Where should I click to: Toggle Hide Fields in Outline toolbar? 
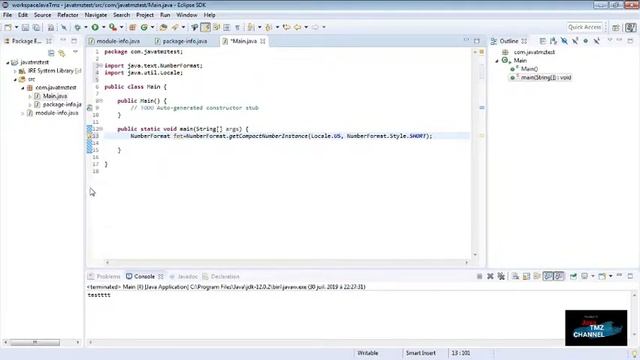click(564, 41)
